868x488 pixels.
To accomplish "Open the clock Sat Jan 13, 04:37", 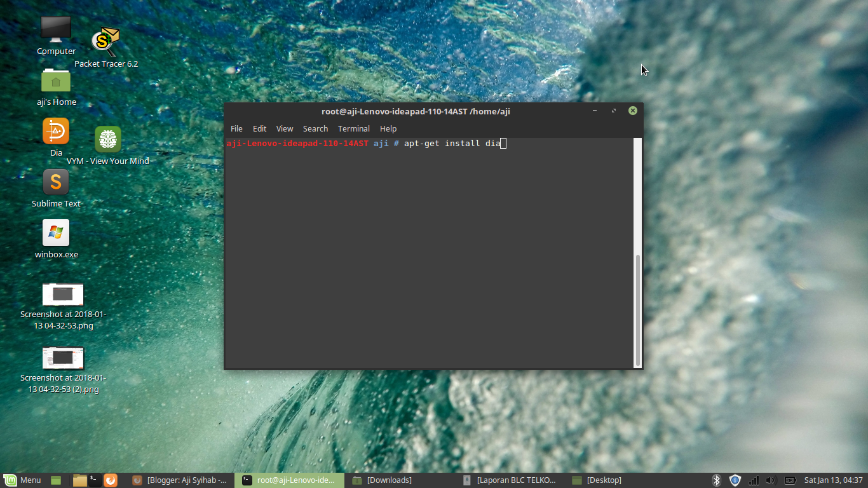I will click(x=833, y=480).
